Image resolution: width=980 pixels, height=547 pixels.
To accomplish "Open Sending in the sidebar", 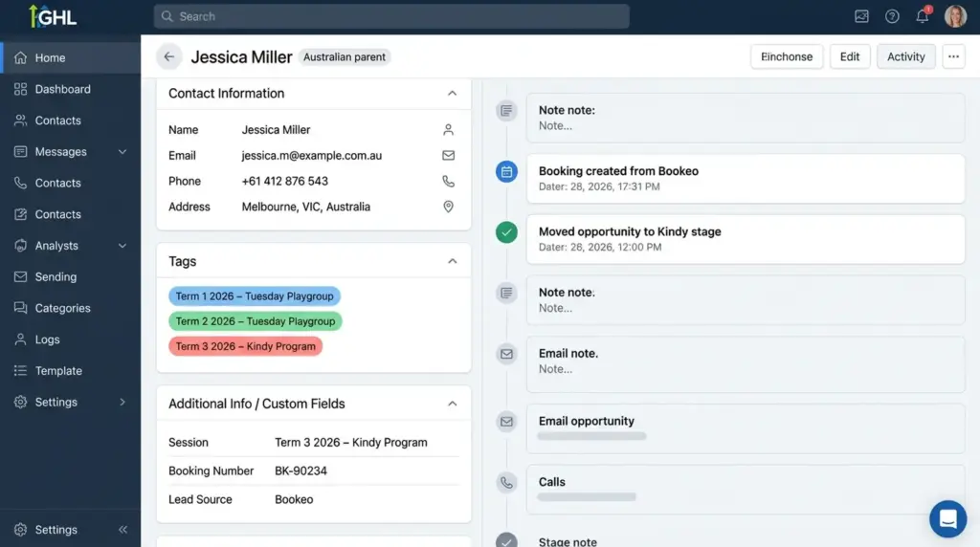I will 71,276.
